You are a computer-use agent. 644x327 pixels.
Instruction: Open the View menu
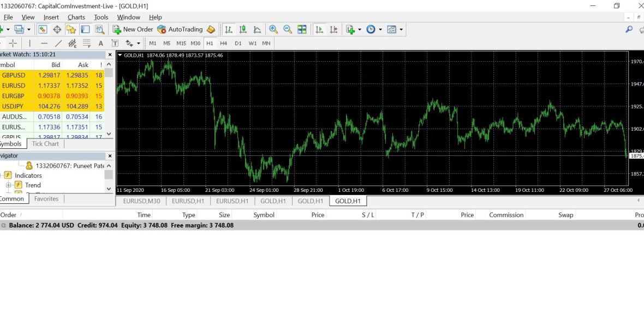[28, 17]
